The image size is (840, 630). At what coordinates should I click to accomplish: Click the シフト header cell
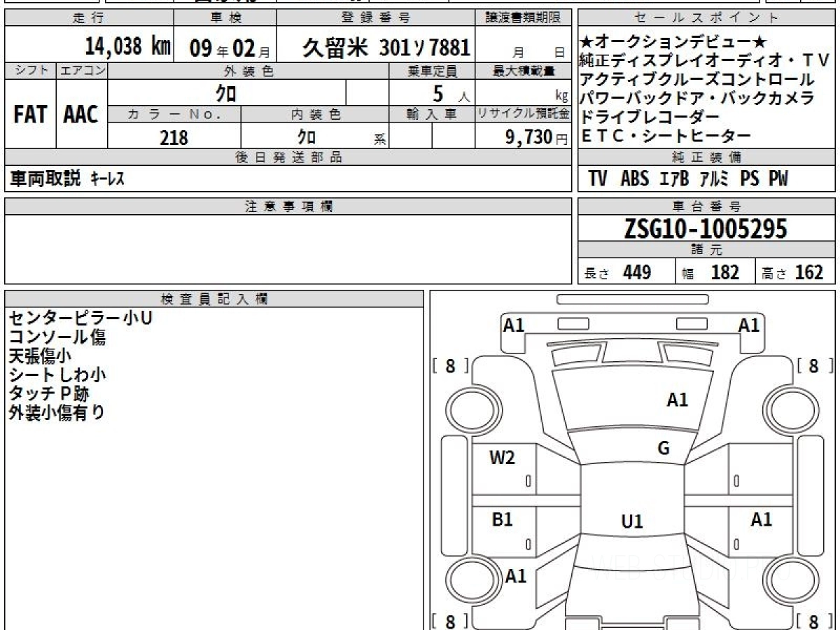(31, 70)
